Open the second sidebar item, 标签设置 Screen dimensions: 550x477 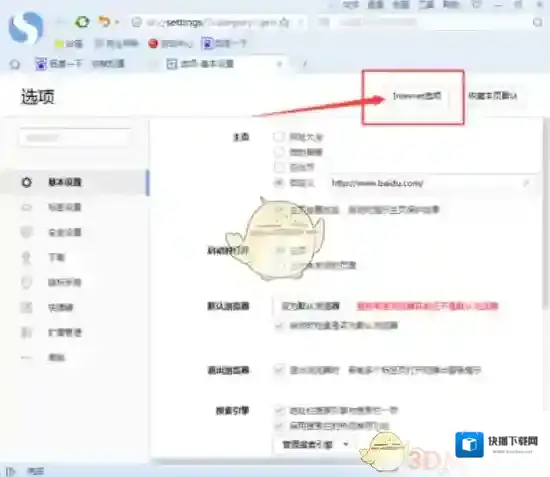[x=64, y=207]
